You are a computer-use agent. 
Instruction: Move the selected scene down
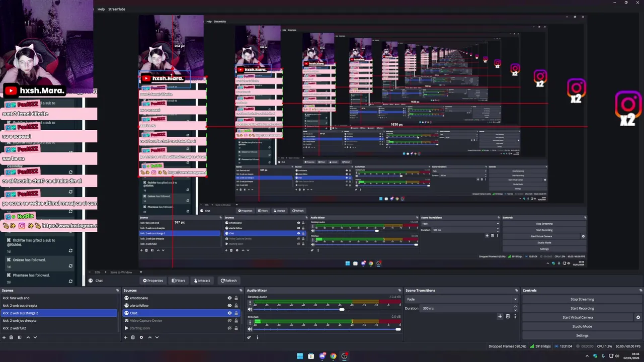click(x=35, y=337)
